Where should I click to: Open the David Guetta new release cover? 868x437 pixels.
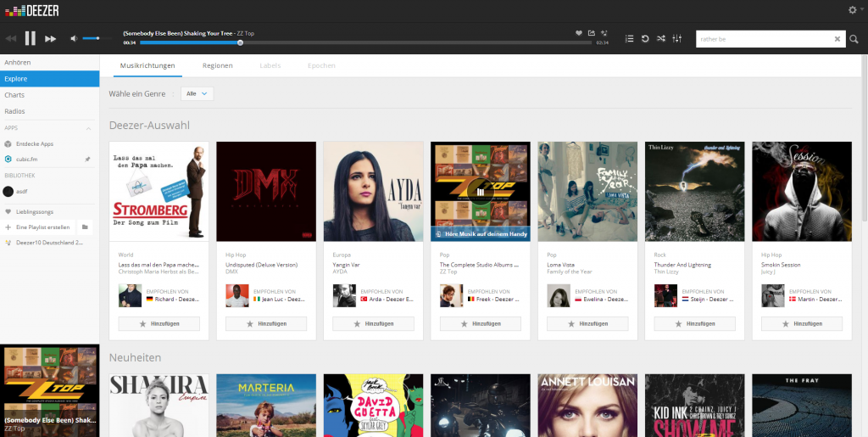click(373, 406)
